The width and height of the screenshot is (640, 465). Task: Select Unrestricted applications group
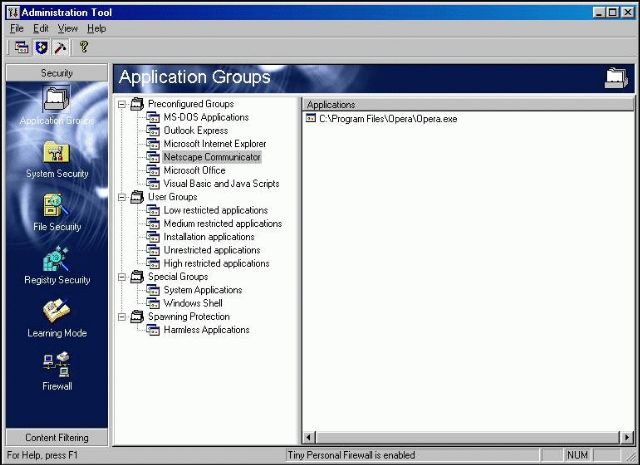tap(212, 250)
